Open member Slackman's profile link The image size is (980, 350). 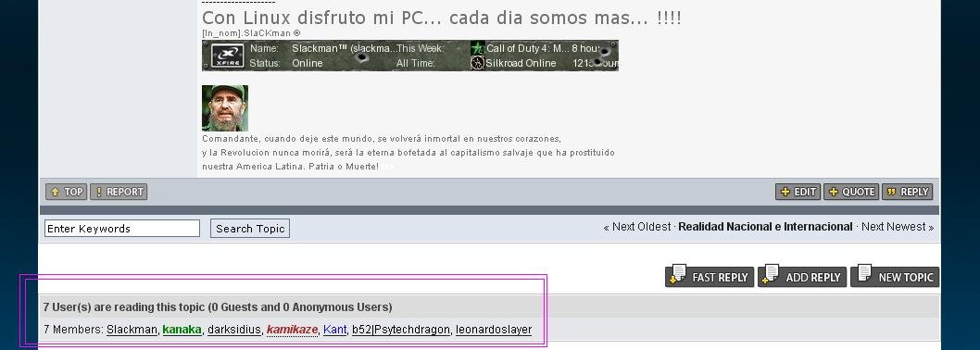tap(132, 330)
